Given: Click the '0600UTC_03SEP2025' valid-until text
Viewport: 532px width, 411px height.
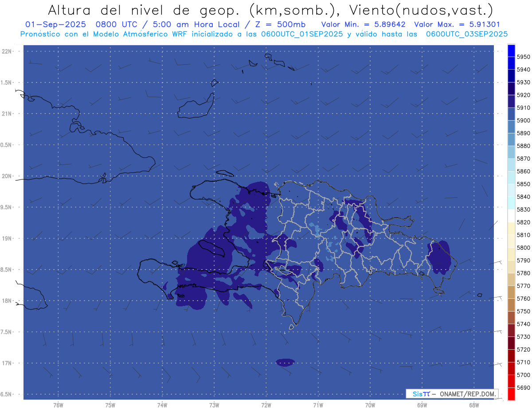Looking at the screenshot, I should pyautogui.click(x=467, y=34).
